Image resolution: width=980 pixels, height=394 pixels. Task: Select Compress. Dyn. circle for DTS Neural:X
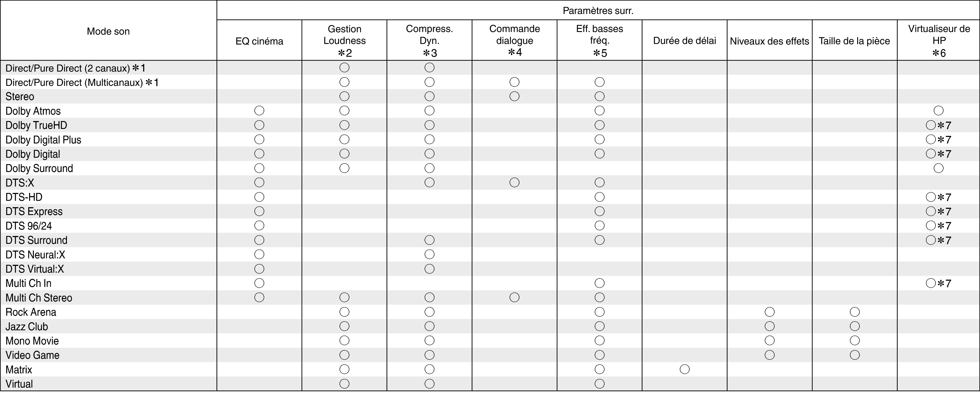coord(429,254)
